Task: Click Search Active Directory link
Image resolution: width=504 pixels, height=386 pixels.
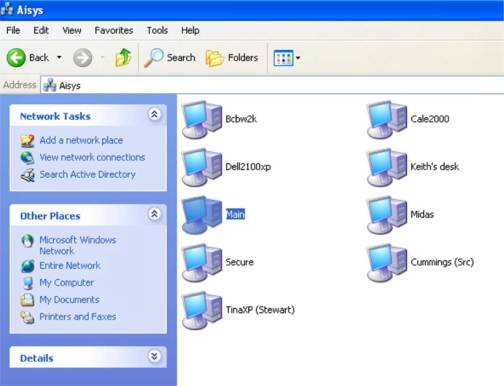Action: (x=87, y=174)
